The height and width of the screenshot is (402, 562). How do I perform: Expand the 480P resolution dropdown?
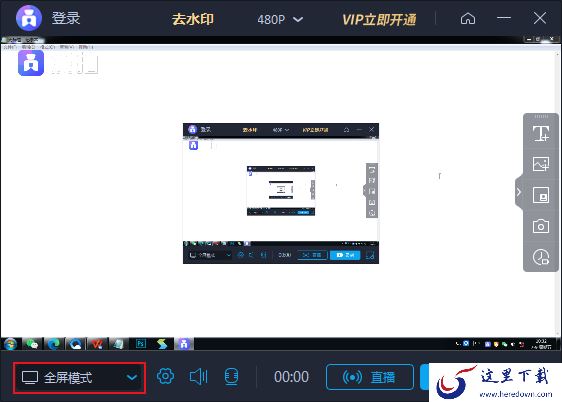click(280, 19)
